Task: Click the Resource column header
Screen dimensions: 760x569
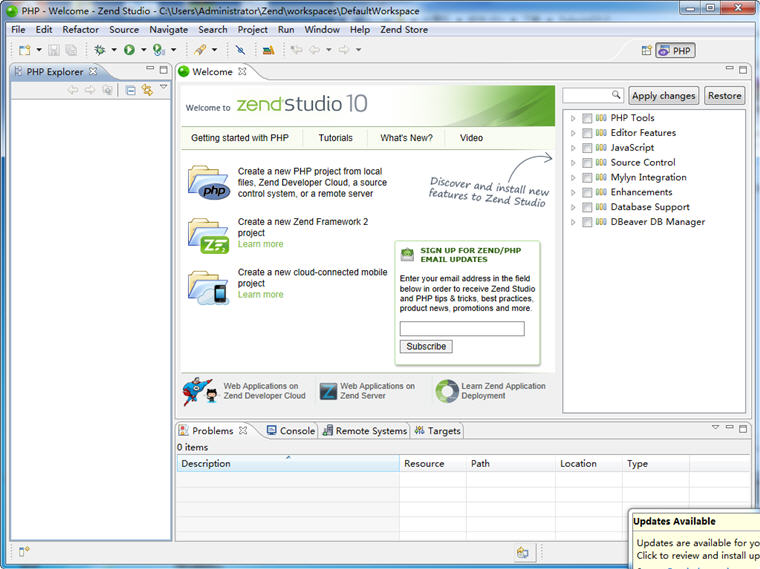Action: pyautogui.click(x=433, y=463)
